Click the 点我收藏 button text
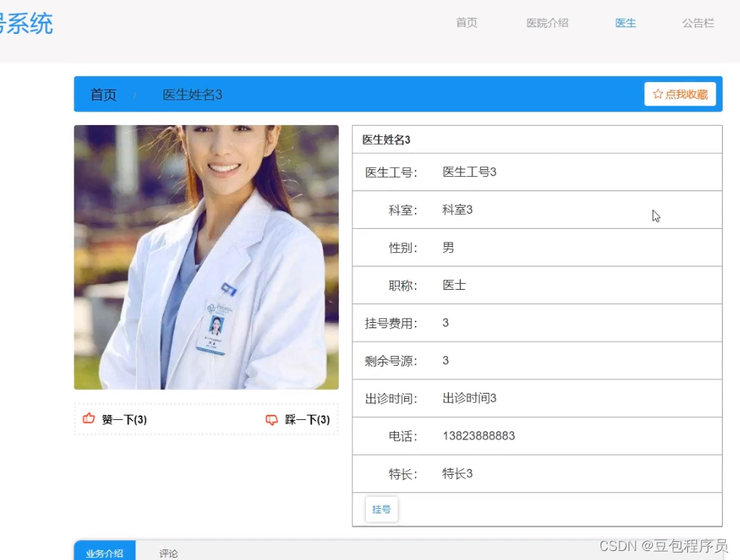 pyautogui.click(x=687, y=94)
